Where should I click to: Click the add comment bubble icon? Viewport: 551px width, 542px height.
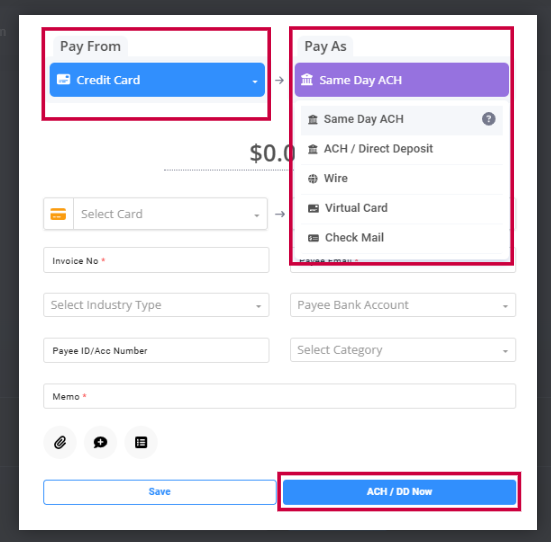point(101,442)
